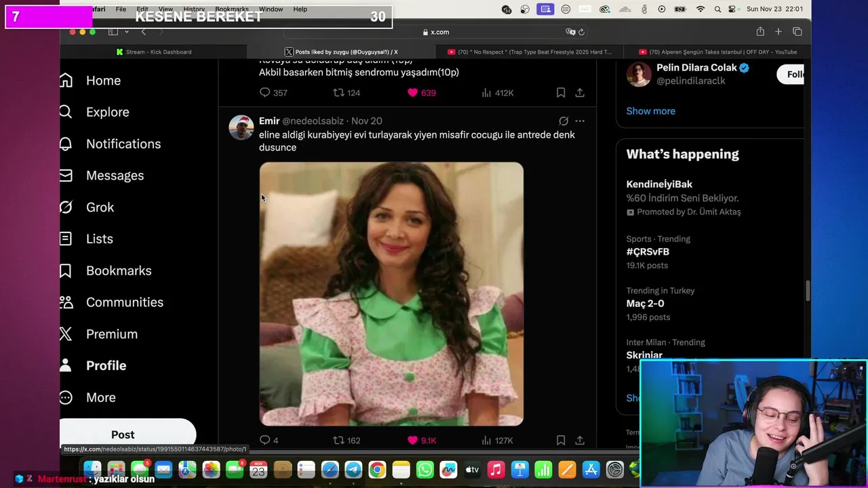Switch to the No Respect YouTube tab
This screenshot has width=868, height=488.
pos(529,52)
